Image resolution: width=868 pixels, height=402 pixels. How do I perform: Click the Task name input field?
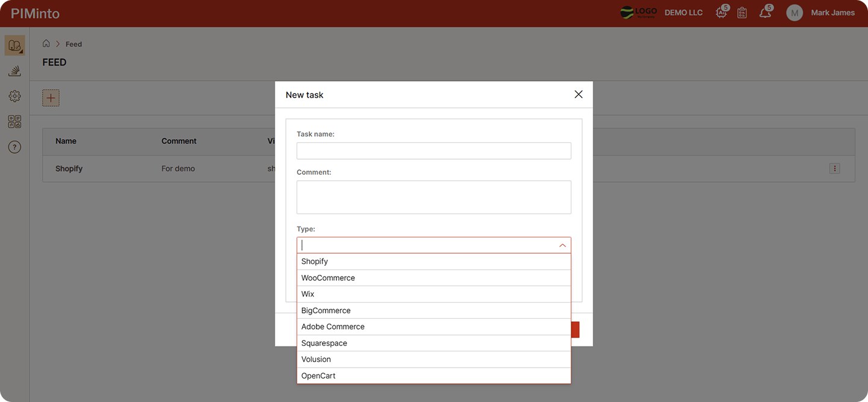point(433,151)
